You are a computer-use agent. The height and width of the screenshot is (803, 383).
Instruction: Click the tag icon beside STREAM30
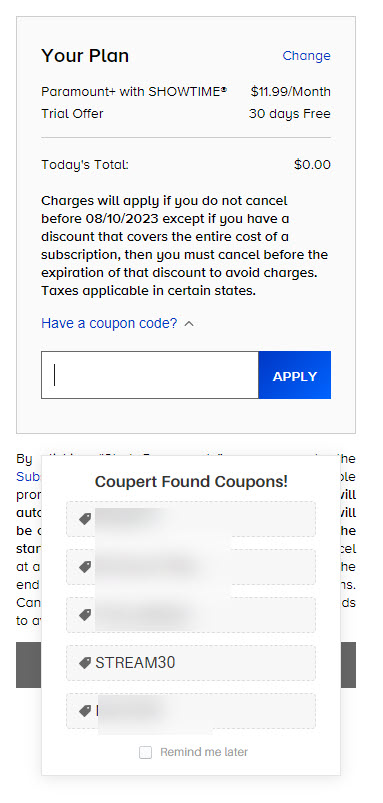coord(85,663)
